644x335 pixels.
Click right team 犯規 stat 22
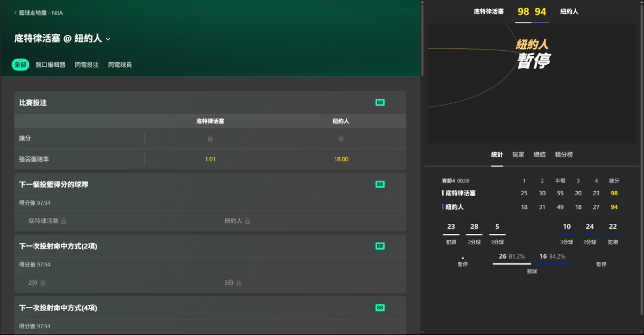(x=613, y=227)
